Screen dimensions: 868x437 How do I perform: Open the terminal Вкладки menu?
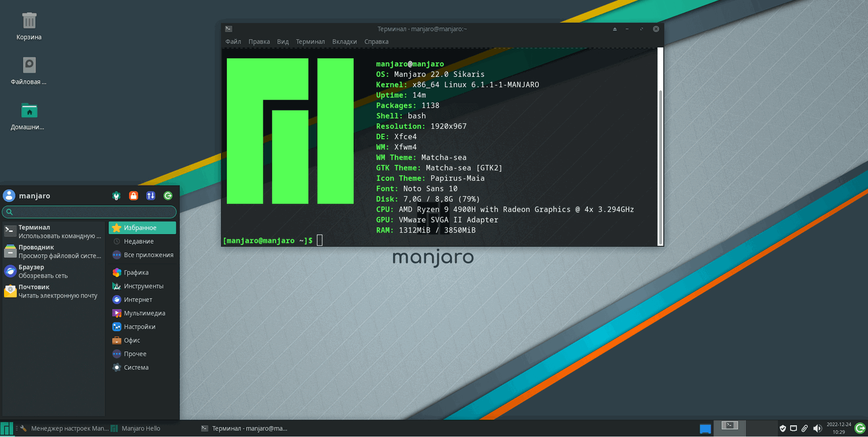click(x=345, y=42)
